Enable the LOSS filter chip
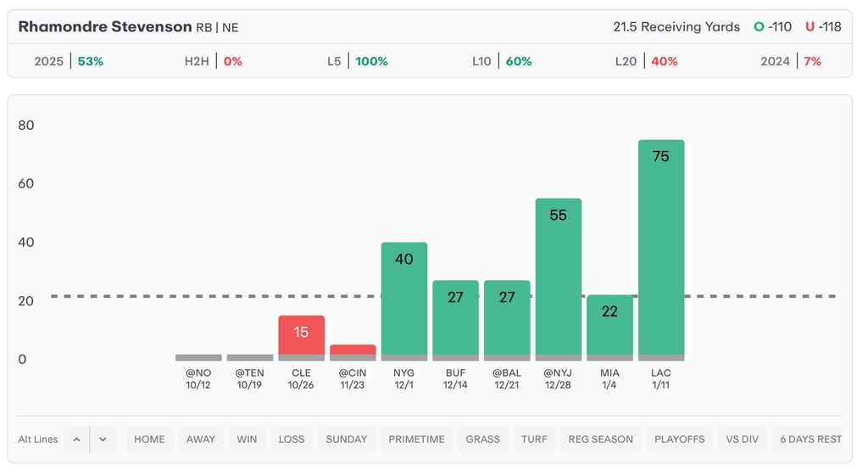Image resolution: width=868 pixels, height=476 pixels. [292, 440]
